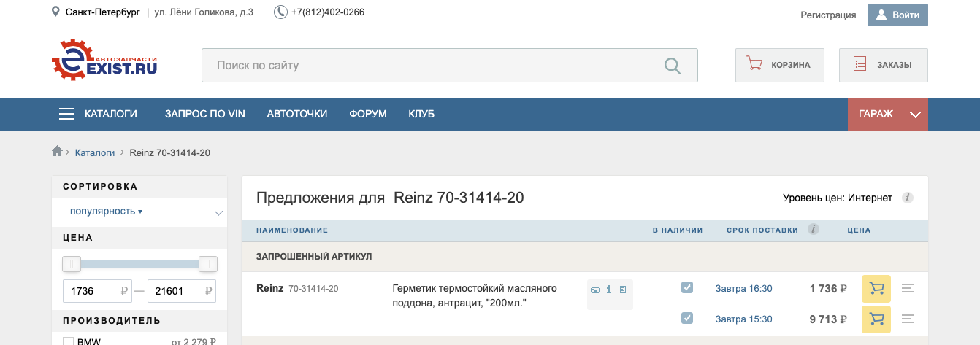Click the info icon next to Срок поставки
Screen dimensions: 980x345
813,229
